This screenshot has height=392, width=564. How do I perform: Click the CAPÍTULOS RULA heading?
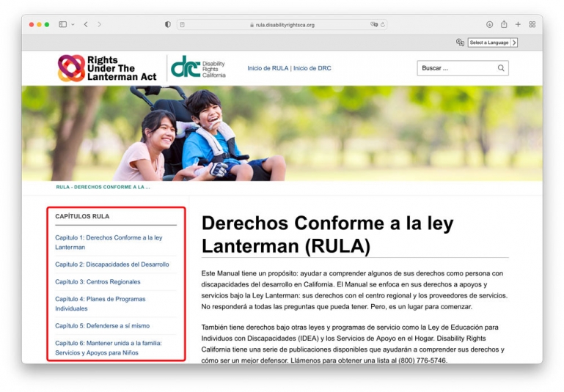pos(82,216)
